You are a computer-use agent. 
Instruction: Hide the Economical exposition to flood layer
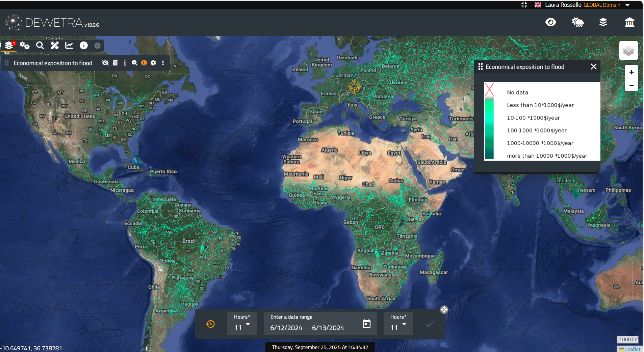(x=105, y=63)
